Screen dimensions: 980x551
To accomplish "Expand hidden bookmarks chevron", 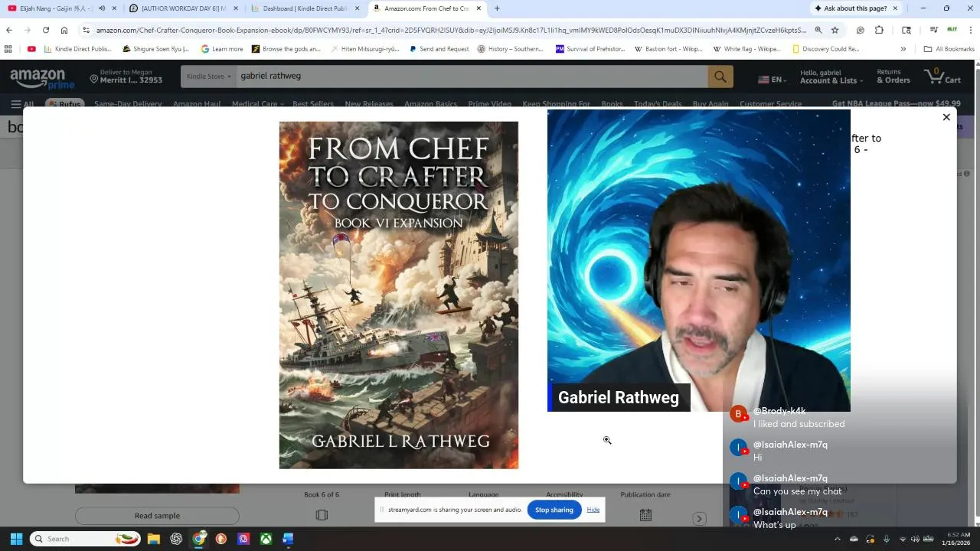I will tap(903, 49).
